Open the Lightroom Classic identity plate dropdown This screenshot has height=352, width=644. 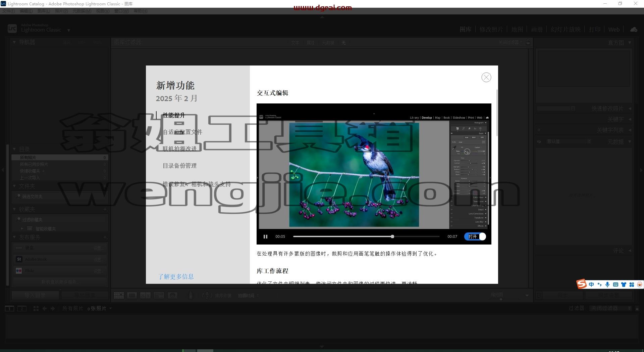[x=69, y=30]
